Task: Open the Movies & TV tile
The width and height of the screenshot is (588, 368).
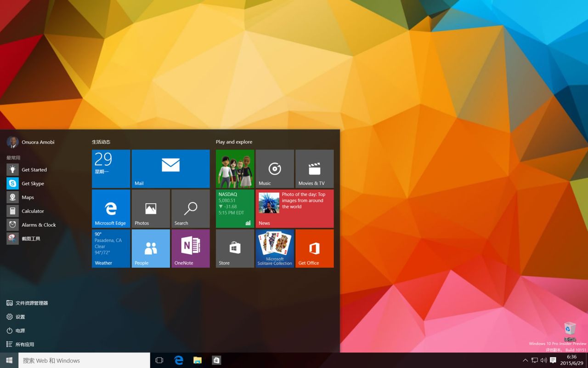Action: pos(314,169)
